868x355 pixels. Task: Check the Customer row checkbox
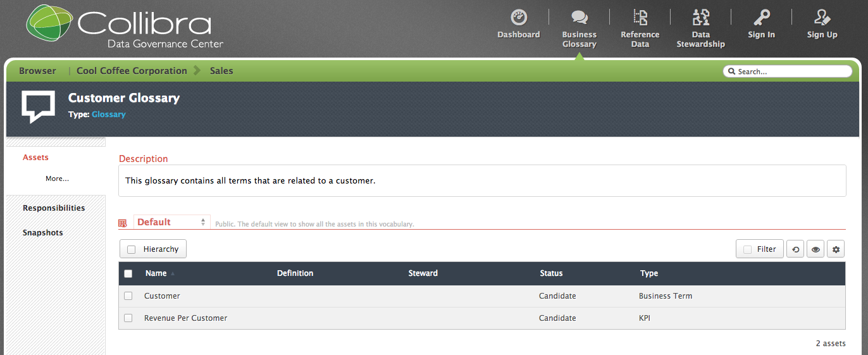[x=128, y=296]
